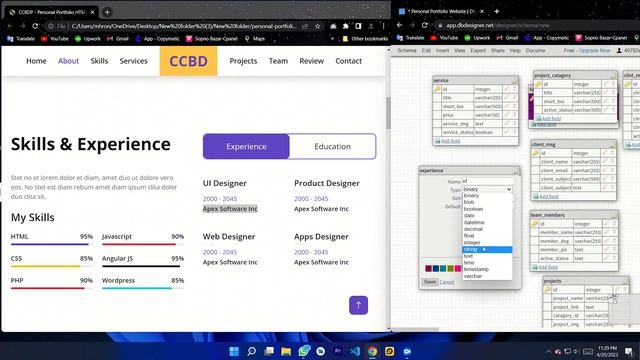Open the Schema menu in dbdesigner
Screen dimensions: 640x360
coord(407,51)
